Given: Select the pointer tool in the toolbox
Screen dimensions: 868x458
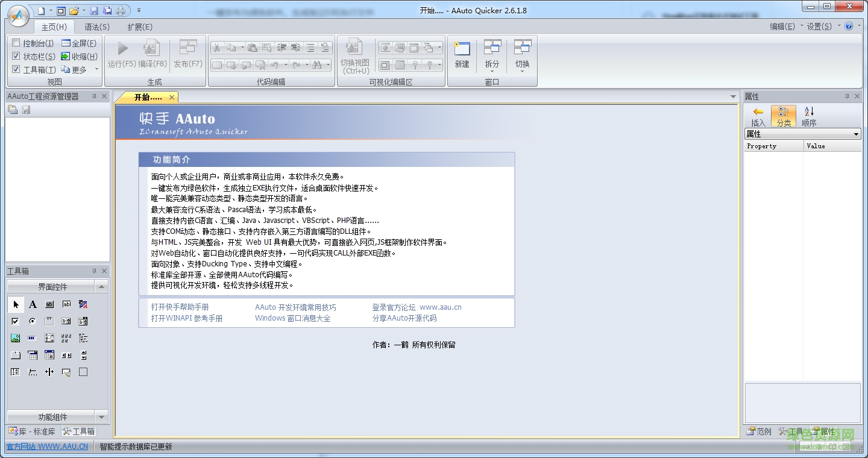Looking at the screenshot, I should (x=16, y=304).
